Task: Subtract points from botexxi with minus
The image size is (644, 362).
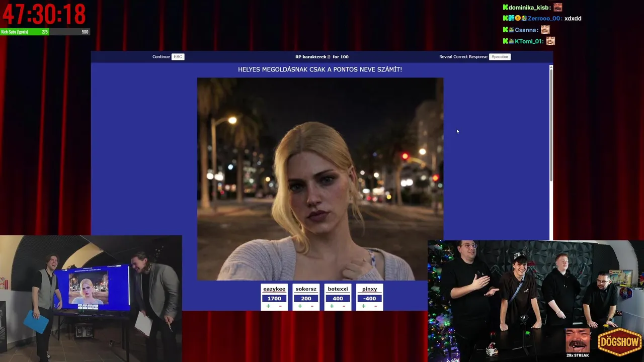Action: [x=344, y=306]
